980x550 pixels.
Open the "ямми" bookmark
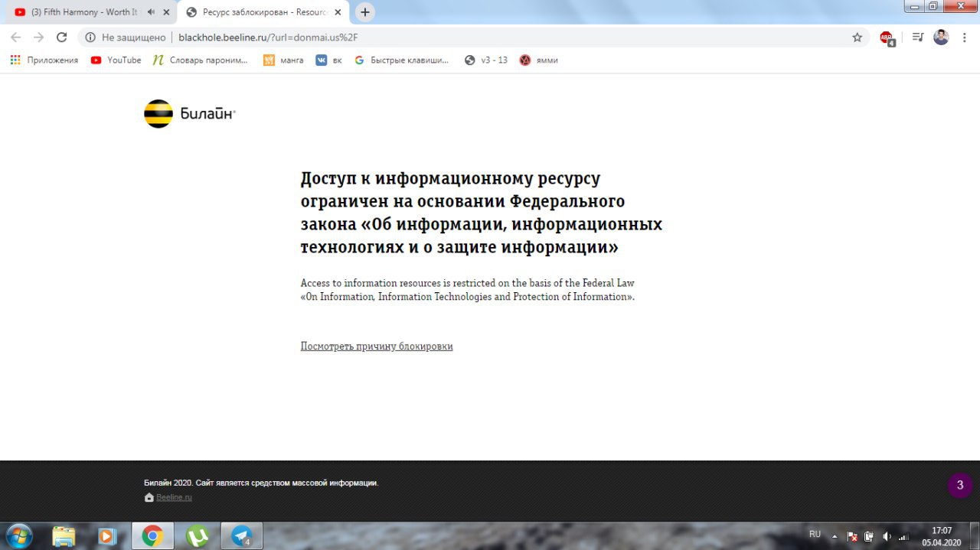(539, 60)
